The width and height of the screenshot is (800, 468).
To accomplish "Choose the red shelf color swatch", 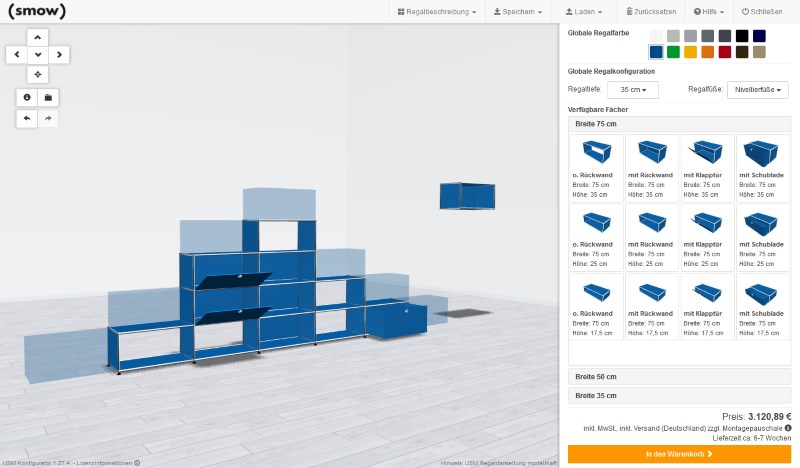I will point(725,52).
